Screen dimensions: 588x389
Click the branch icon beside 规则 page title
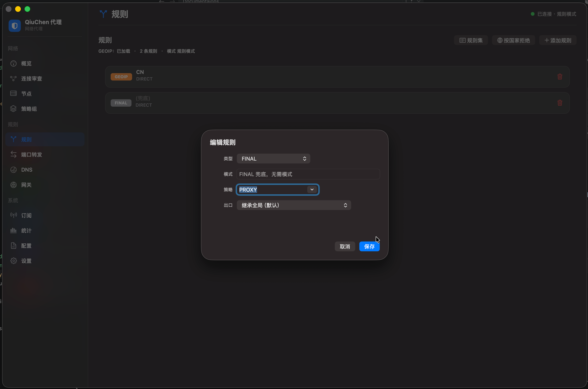point(103,14)
